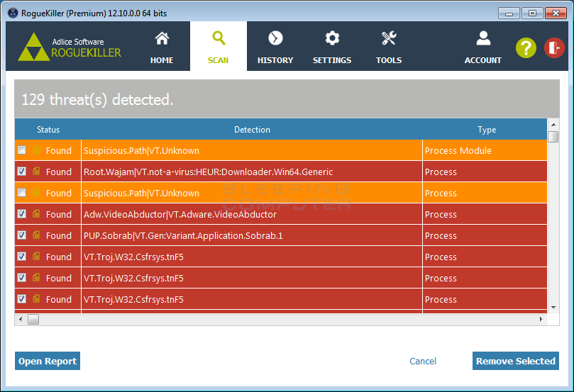Click the status icon in Adw.VideoAbductor row
This screenshot has height=392, width=574.
point(36,213)
